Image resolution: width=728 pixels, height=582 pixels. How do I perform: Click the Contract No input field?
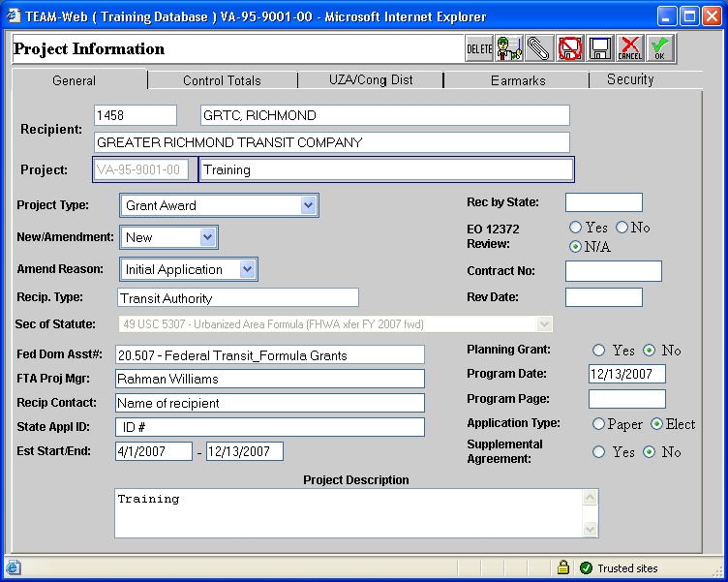click(613, 271)
